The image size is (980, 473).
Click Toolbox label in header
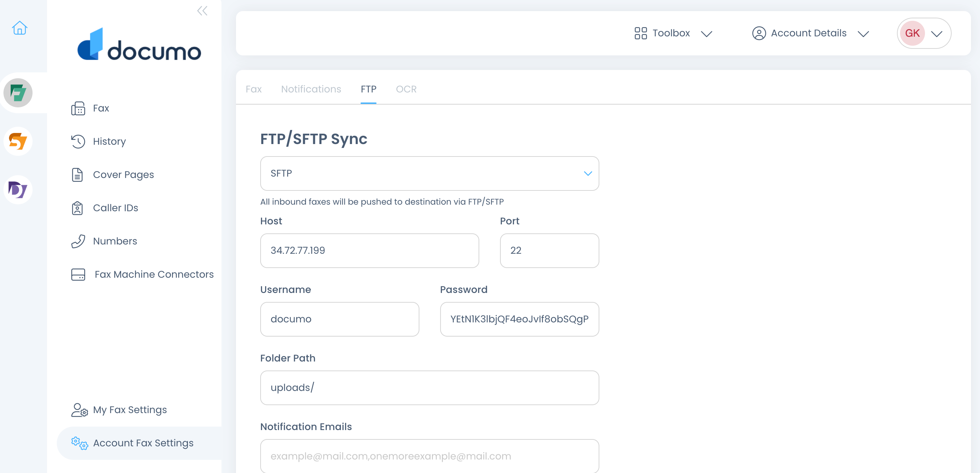pos(671,33)
